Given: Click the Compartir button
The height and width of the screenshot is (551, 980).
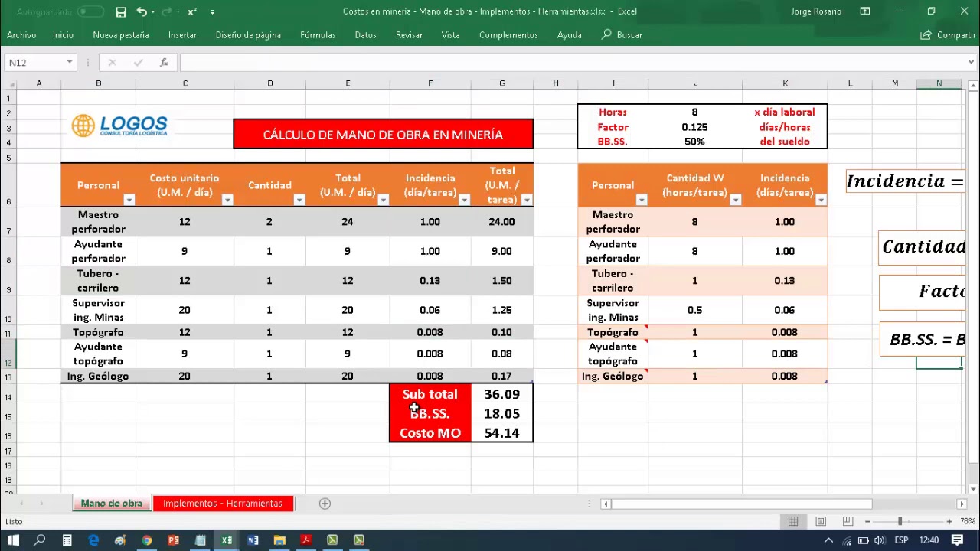Looking at the screenshot, I should pos(948,35).
